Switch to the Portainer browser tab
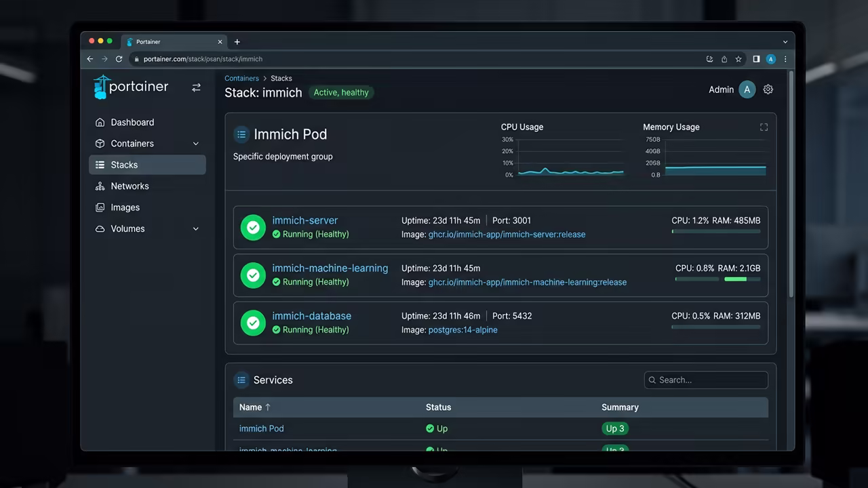Viewport: 868px width, 488px height. [174, 42]
